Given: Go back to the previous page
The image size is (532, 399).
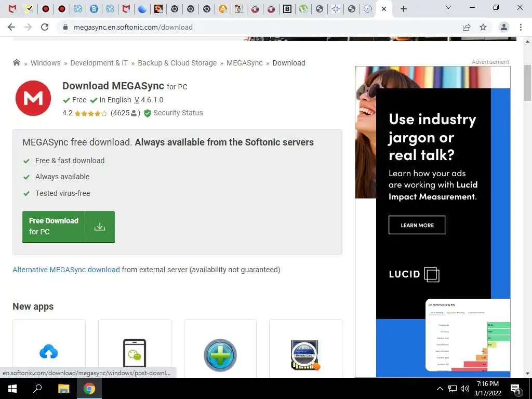Looking at the screenshot, I should click(11, 27).
